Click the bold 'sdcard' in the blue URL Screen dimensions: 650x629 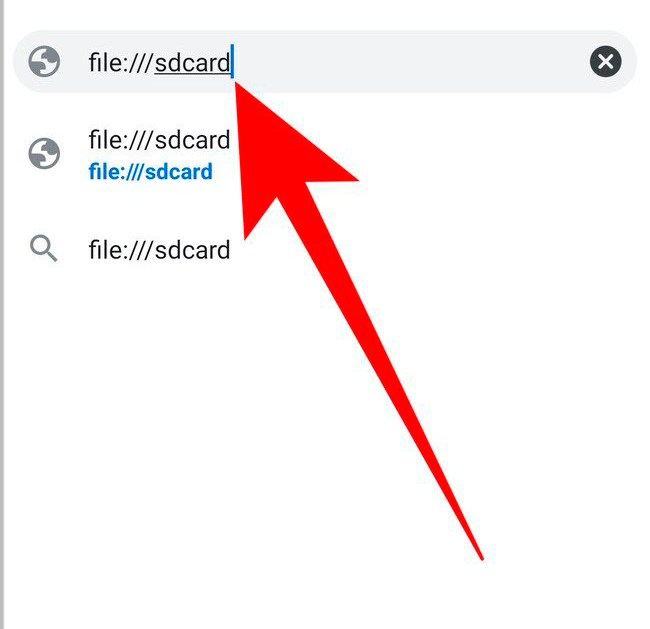pos(179,172)
